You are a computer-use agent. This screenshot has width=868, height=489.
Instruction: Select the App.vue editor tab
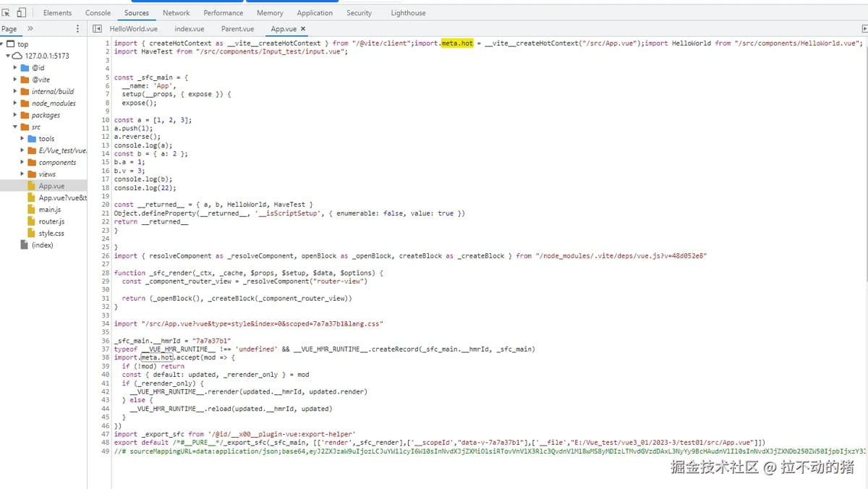(x=284, y=29)
